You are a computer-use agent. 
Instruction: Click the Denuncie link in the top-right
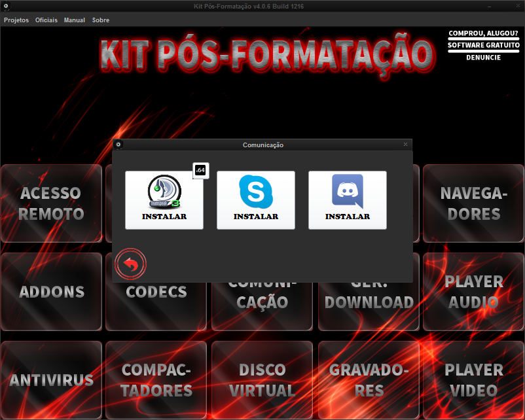point(483,58)
